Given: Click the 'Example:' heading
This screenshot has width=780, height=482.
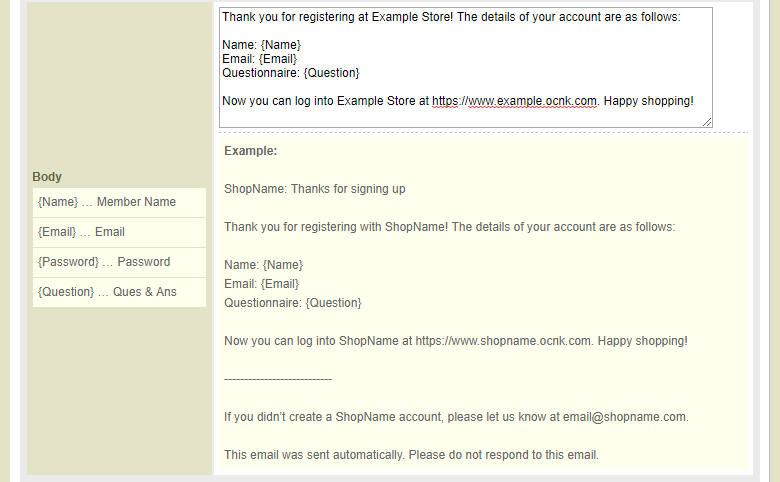Looking at the screenshot, I should (x=250, y=151).
